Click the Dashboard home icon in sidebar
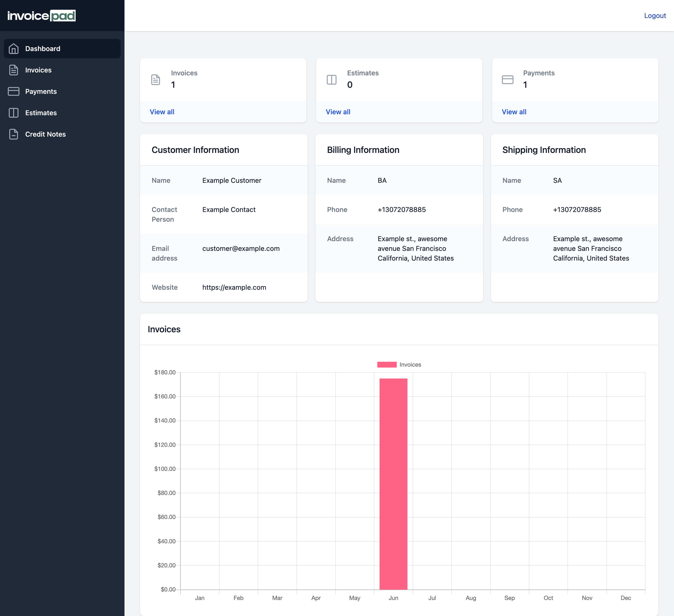The image size is (674, 616). pyautogui.click(x=13, y=48)
